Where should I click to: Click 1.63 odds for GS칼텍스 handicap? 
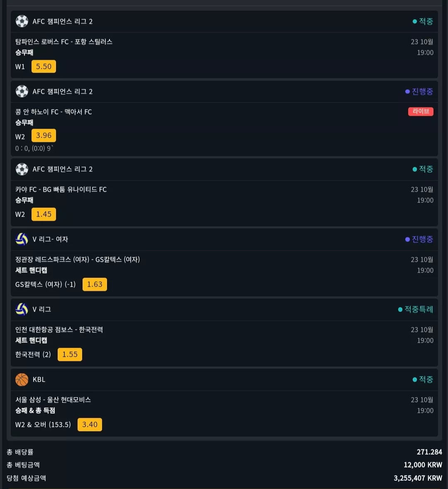[95, 285]
